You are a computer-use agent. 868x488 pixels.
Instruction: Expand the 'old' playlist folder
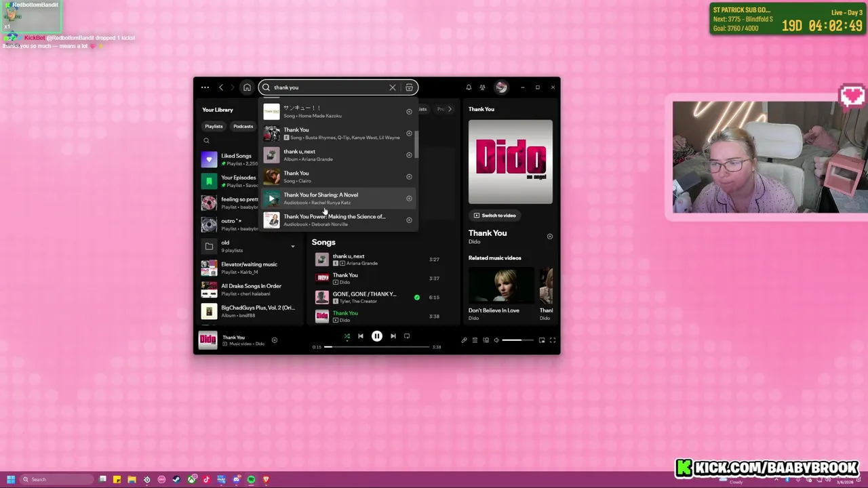point(293,247)
